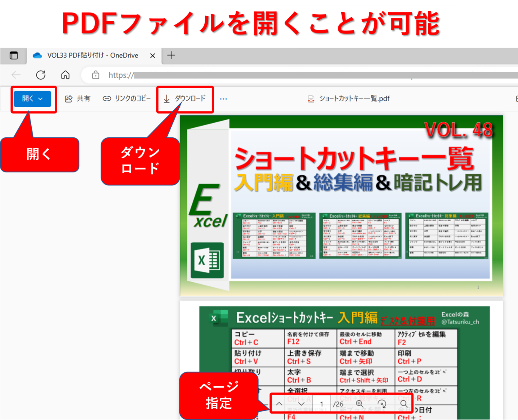
Task: Go to the browser home page
Action: pyautogui.click(x=65, y=75)
